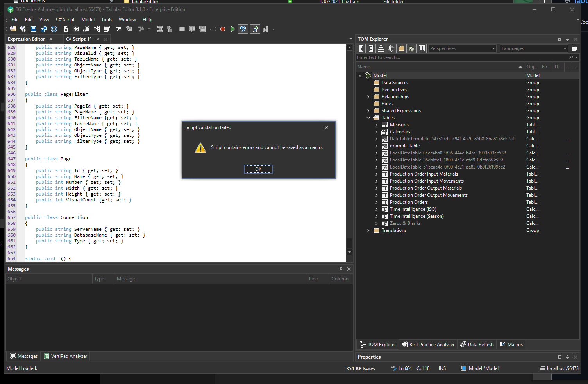Collapse the Tables group in TOM Explorer
The width and height of the screenshot is (588, 384).
[x=368, y=117]
